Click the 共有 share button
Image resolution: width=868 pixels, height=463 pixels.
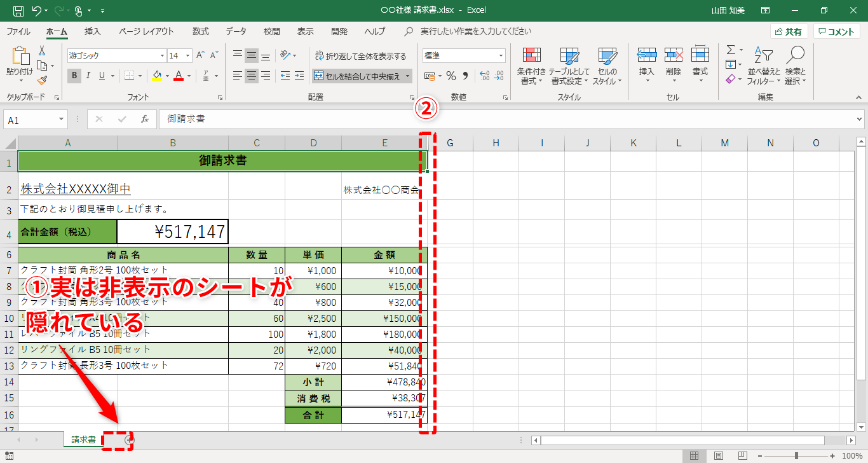click(789, 32)
